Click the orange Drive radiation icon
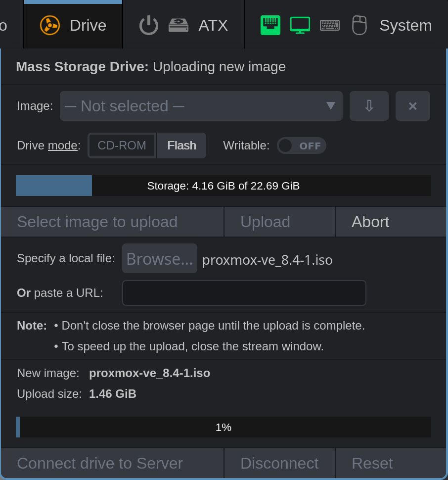The width and height of the screenshot is (448, 480). (50, 25)
